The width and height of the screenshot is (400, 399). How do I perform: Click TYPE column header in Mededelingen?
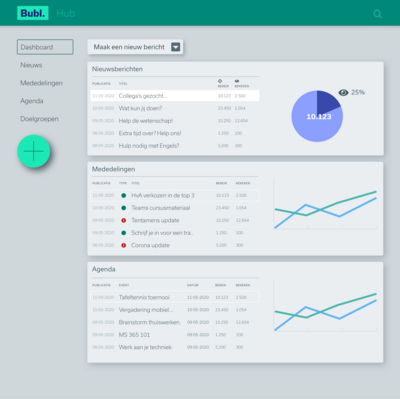[123, 183]
